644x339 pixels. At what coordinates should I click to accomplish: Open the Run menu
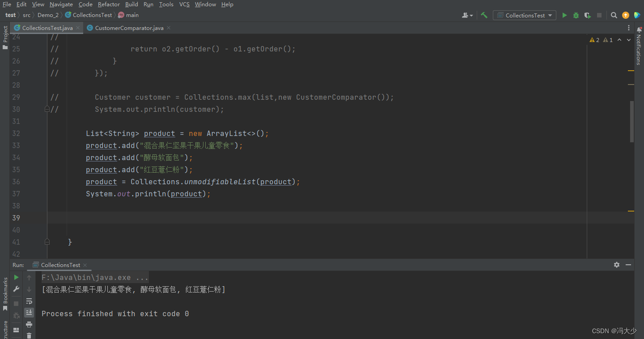click(x=148, y=4)
